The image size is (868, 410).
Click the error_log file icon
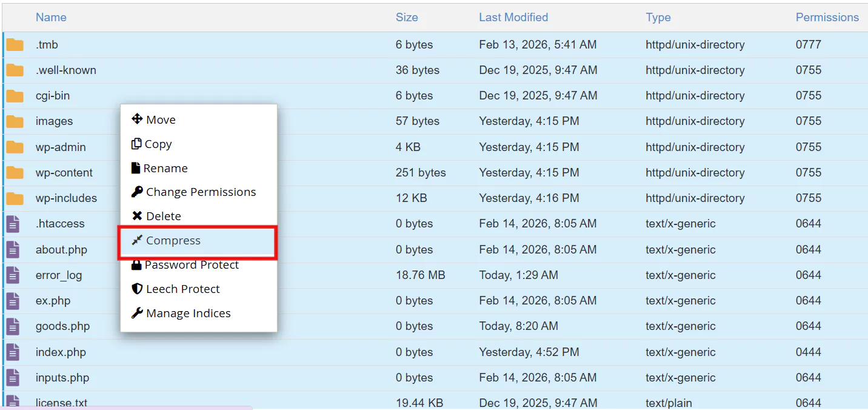[13, 275]
